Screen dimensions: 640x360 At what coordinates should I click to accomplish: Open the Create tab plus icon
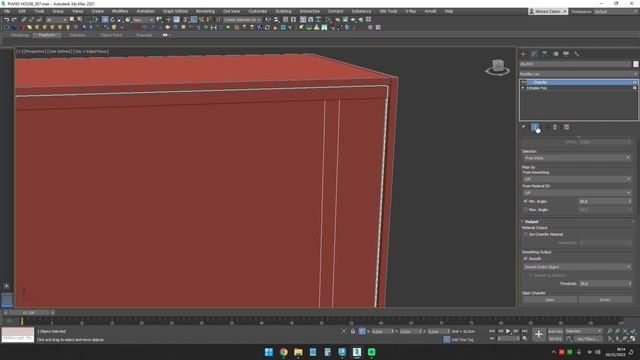click(x=524, y=54)
